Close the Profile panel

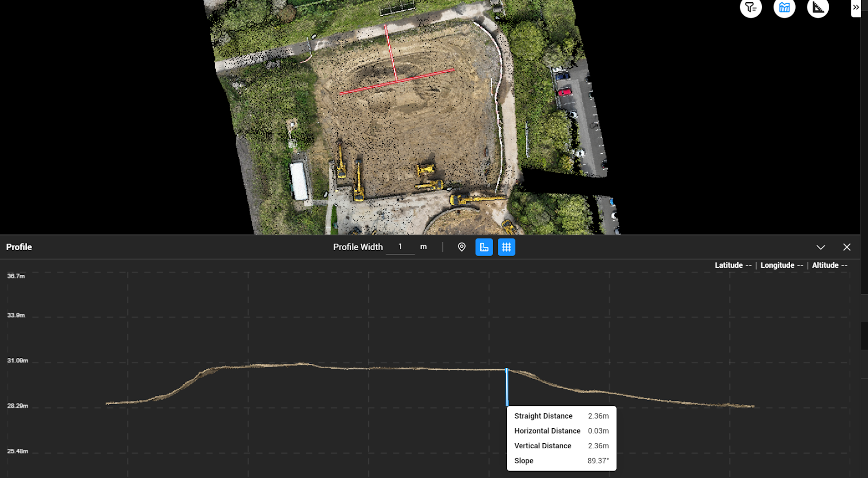(x=846, y=247)
